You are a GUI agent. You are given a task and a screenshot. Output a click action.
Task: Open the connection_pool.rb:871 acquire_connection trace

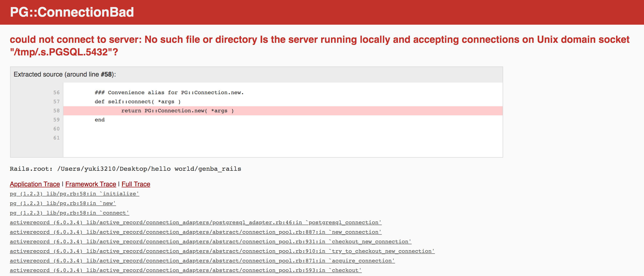click(202, 261)
